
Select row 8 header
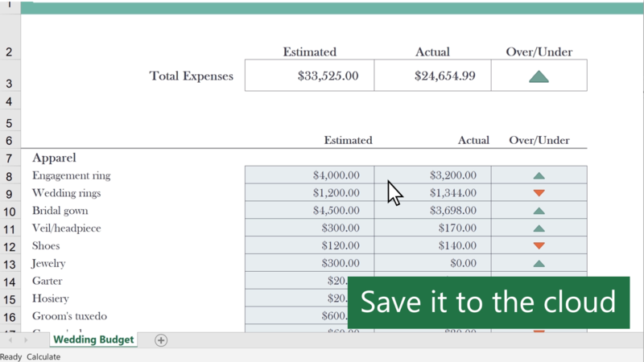pos(10,176)
